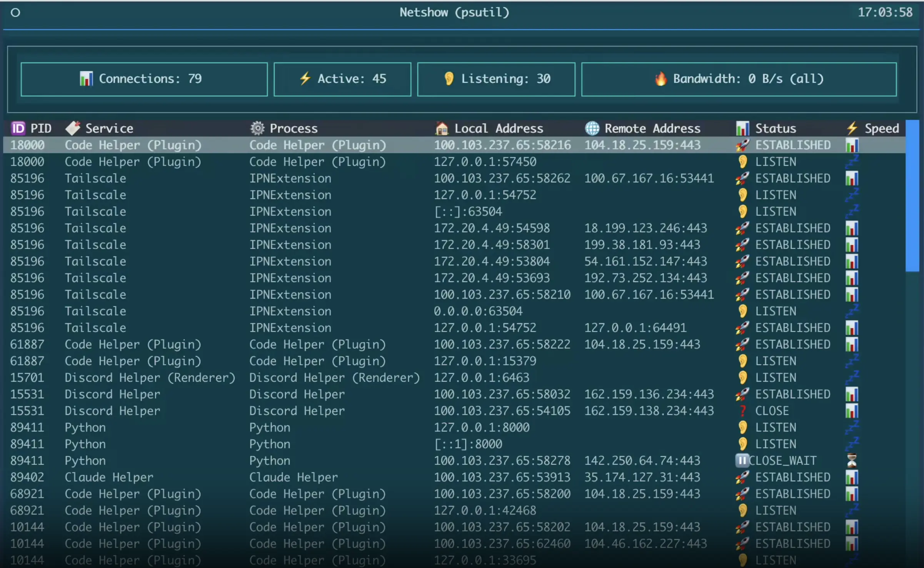Click the hourglass speed icon on CLOSE_WAIT row
The width and height of the screenshot is (924, 568).
pos(852,461)
